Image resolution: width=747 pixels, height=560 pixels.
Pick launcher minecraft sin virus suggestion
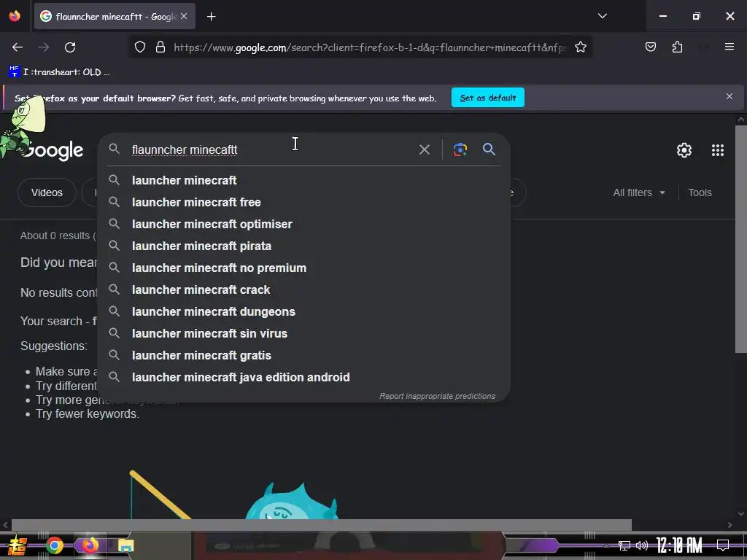[304, 334]
